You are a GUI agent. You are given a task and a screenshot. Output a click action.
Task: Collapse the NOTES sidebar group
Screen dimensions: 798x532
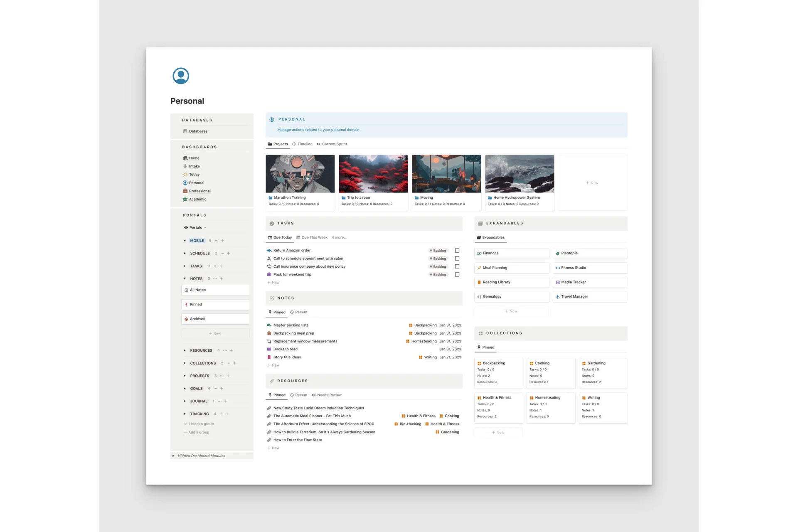[x=185, y=278]
